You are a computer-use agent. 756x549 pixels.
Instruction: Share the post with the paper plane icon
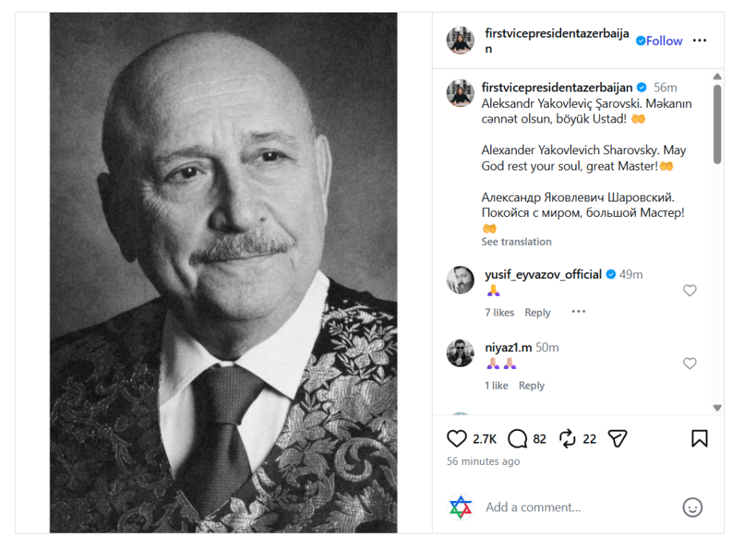(618, 438)
